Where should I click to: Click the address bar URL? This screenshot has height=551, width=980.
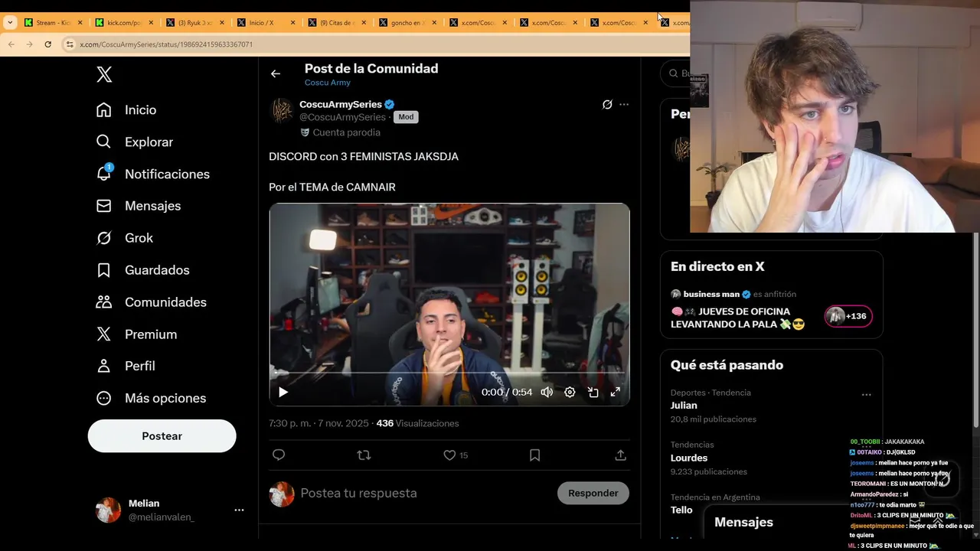166,44
